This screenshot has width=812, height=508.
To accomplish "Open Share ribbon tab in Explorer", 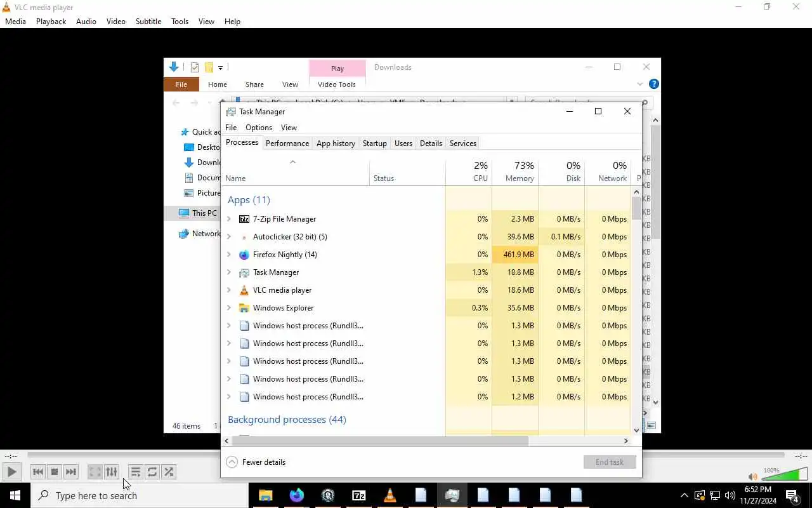I will point(254,84).
